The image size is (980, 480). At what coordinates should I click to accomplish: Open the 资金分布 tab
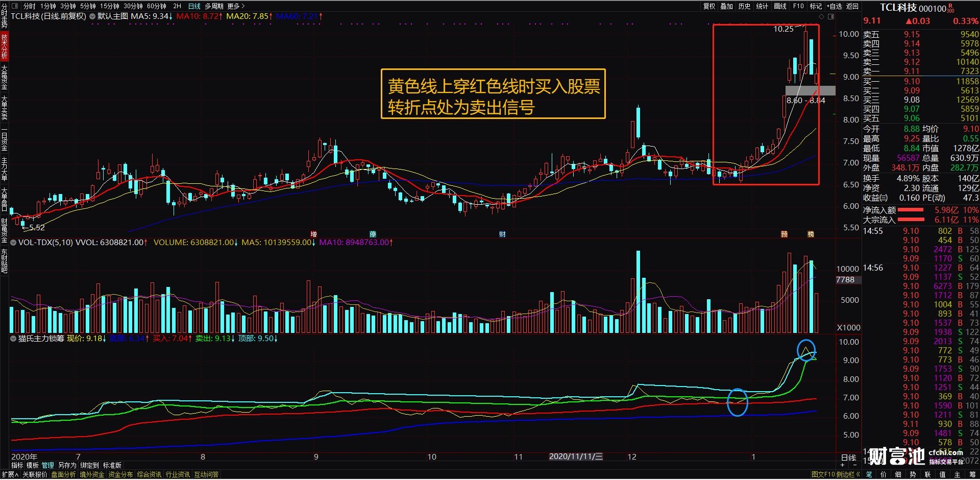pos(120,475)
